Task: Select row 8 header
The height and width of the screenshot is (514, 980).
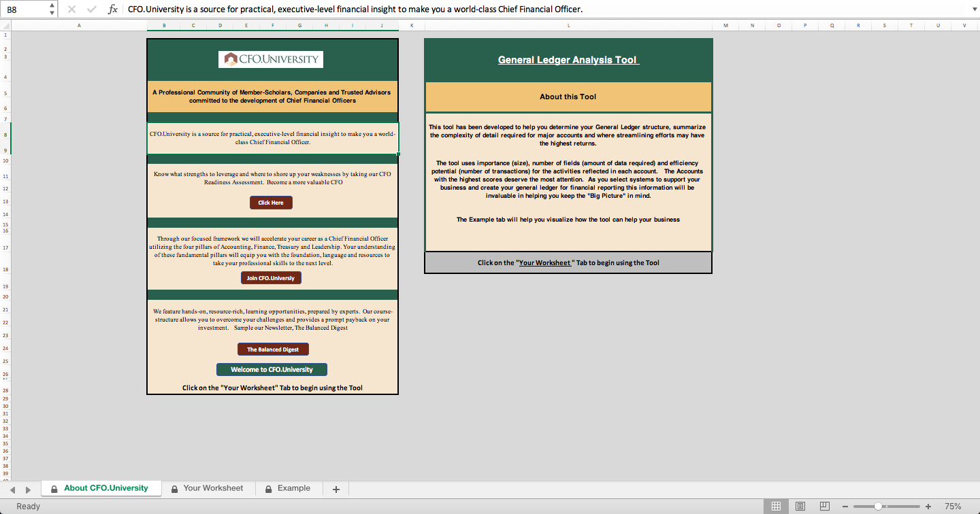Action: tap(5, 135)
